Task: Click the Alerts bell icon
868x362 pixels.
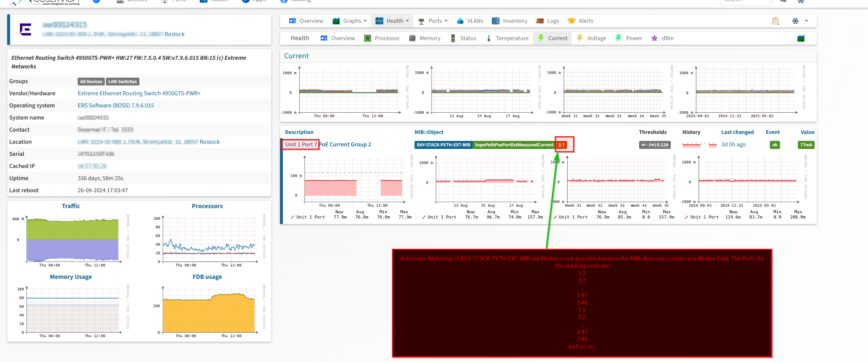Action: click(572, 21)
